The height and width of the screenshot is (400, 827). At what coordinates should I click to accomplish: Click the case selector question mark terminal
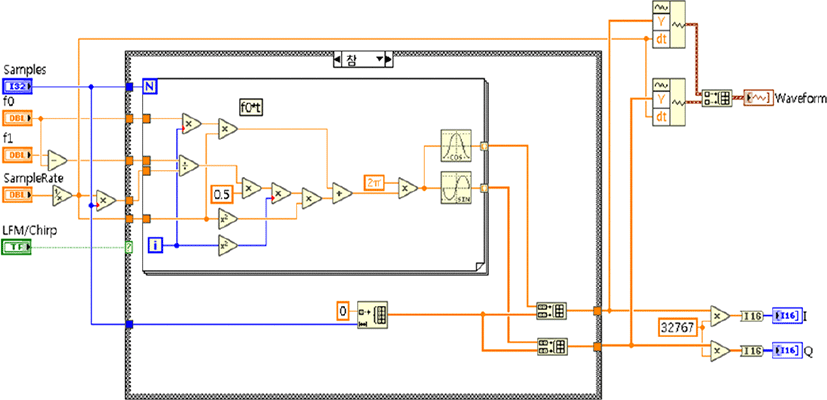[x=128, y=246]
